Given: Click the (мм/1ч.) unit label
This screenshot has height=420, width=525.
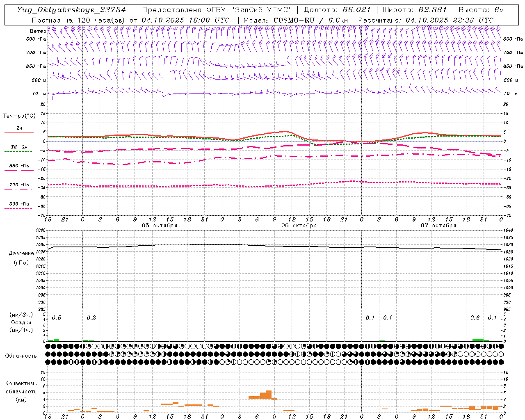Looking at the screenshot, I should tap(21, 330).
